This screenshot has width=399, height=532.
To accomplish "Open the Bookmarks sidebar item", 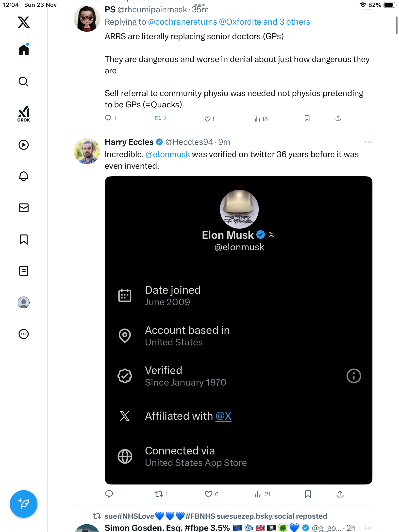I will coord(24,239).
